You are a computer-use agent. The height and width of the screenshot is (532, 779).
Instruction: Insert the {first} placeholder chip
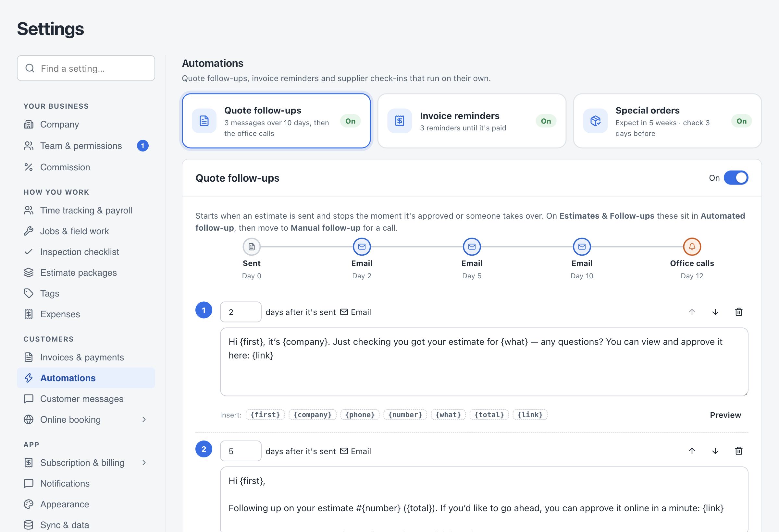265,415
